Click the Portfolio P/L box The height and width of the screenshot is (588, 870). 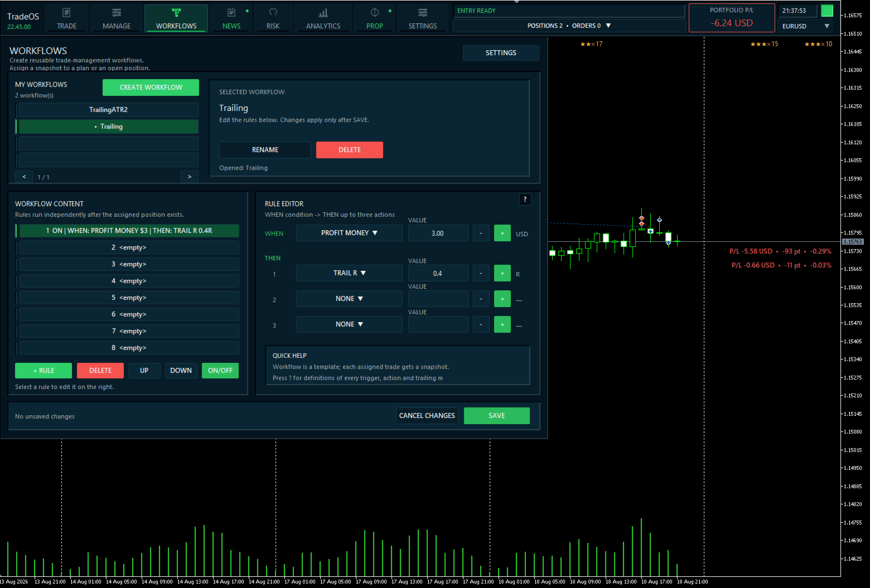pyautogui.click(x=732, y=18)
